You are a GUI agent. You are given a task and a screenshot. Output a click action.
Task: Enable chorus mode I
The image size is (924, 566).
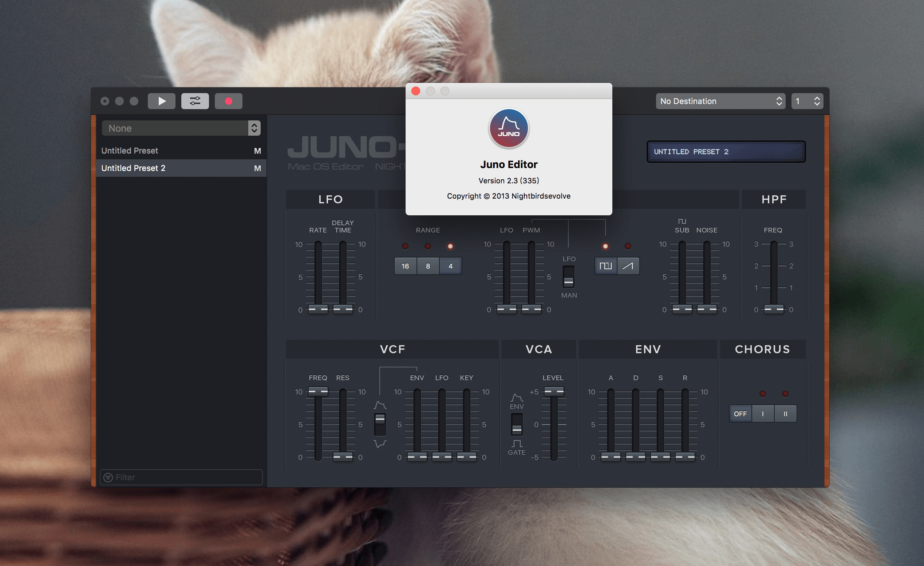(763, 414)
